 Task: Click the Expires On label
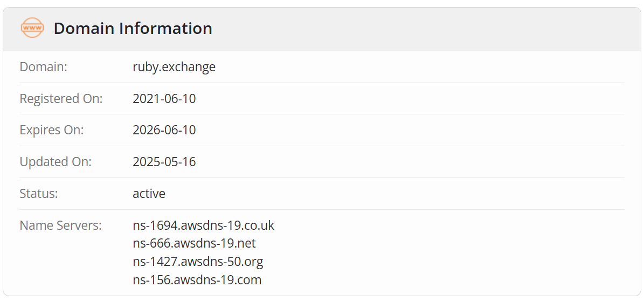51,131
